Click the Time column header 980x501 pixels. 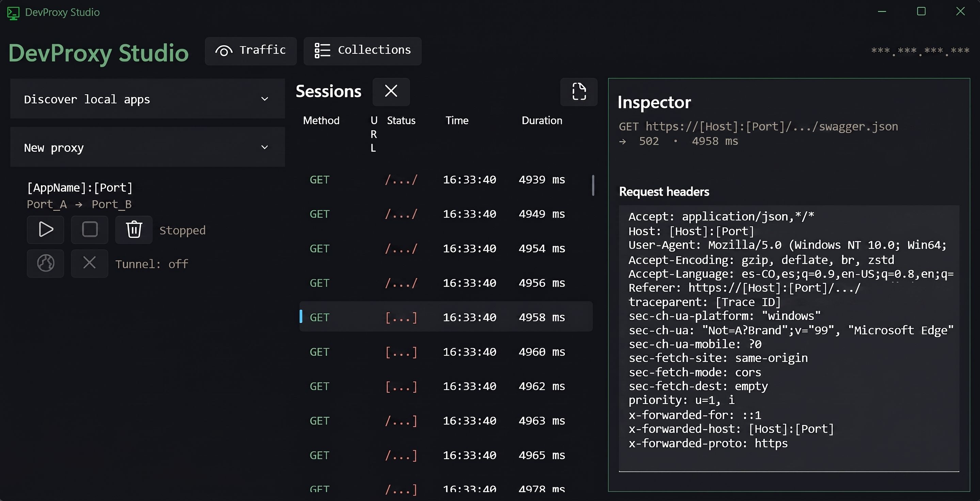457,120
